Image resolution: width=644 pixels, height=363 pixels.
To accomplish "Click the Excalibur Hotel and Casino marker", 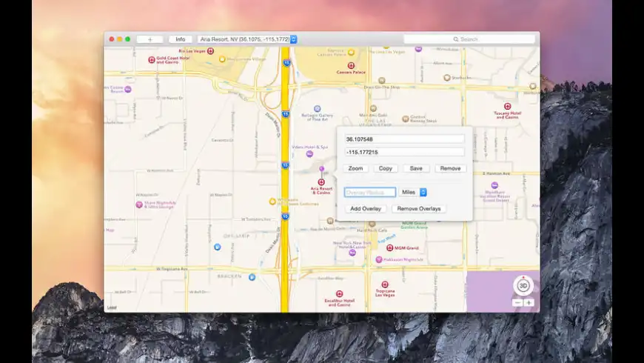I will click(339, 294).
